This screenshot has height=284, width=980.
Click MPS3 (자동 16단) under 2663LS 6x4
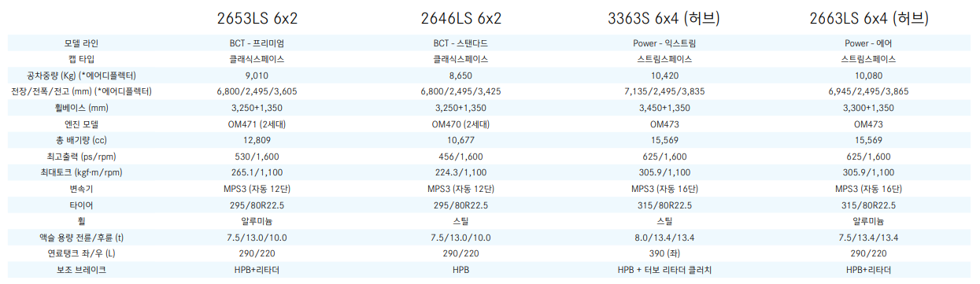click(x=868, y=190)
